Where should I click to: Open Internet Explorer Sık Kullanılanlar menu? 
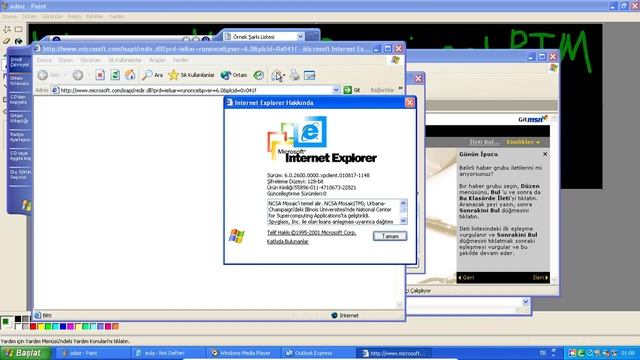[124, 60]
